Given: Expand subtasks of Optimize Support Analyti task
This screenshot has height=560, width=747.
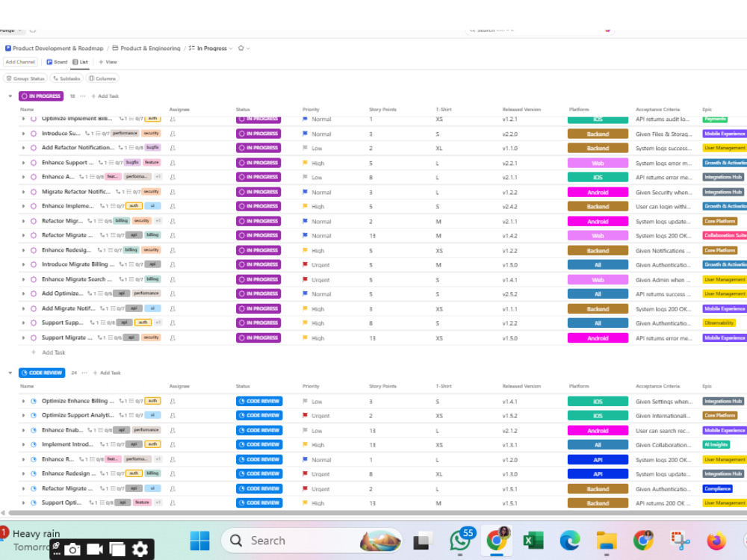Looking at the screenshot, I should [x=23, y=416].
